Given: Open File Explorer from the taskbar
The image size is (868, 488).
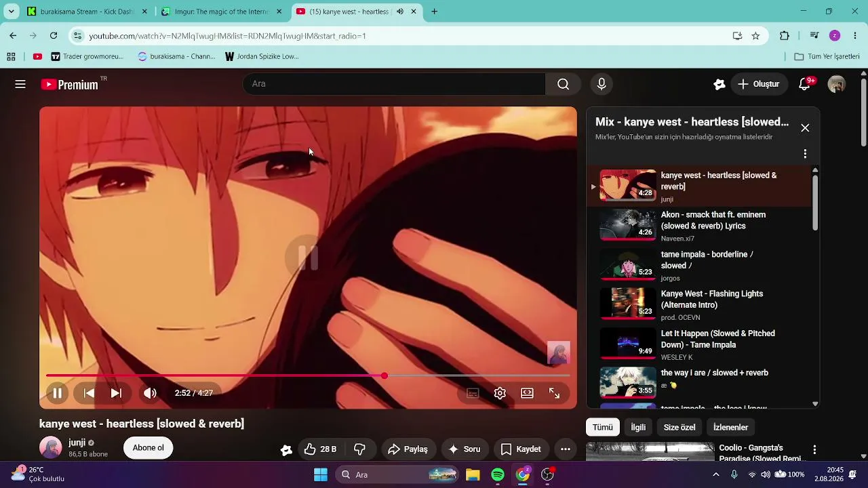Looking at the screenshot, I should (473, 474).
